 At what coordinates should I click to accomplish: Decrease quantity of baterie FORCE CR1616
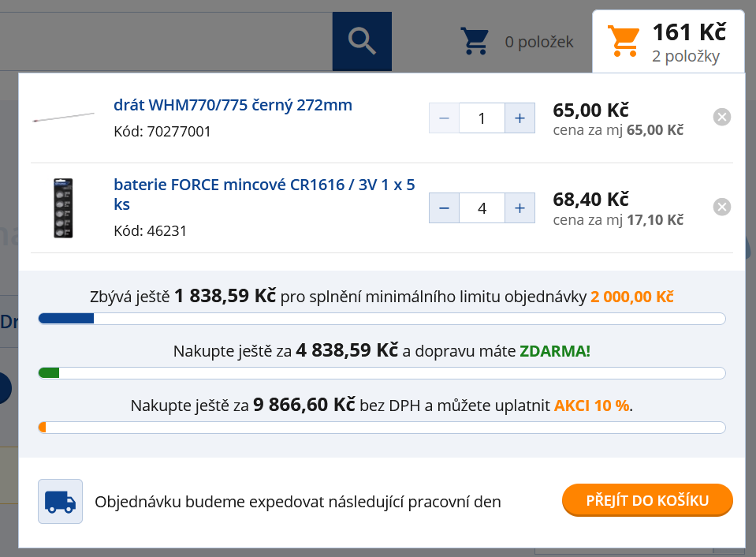click(444, 208)
